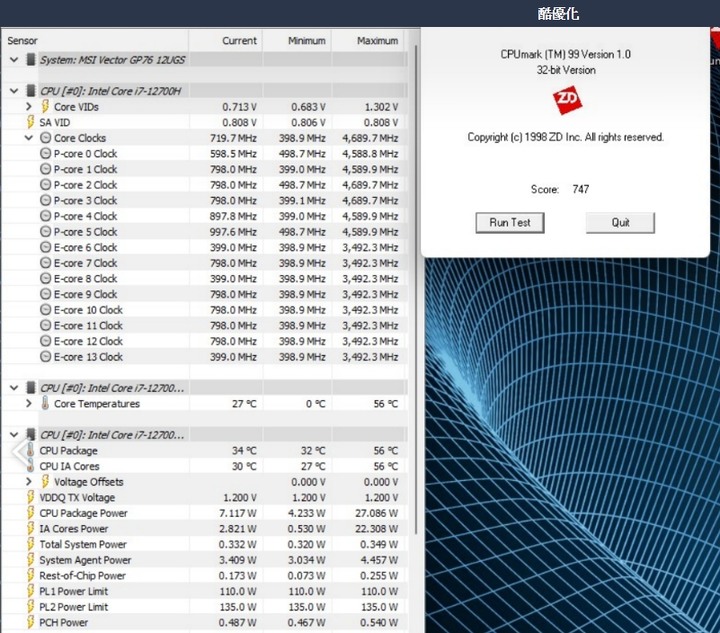Click the red ZD logo icon
The width and height of the screenshot is (720, 633).
tap(567, 100)
